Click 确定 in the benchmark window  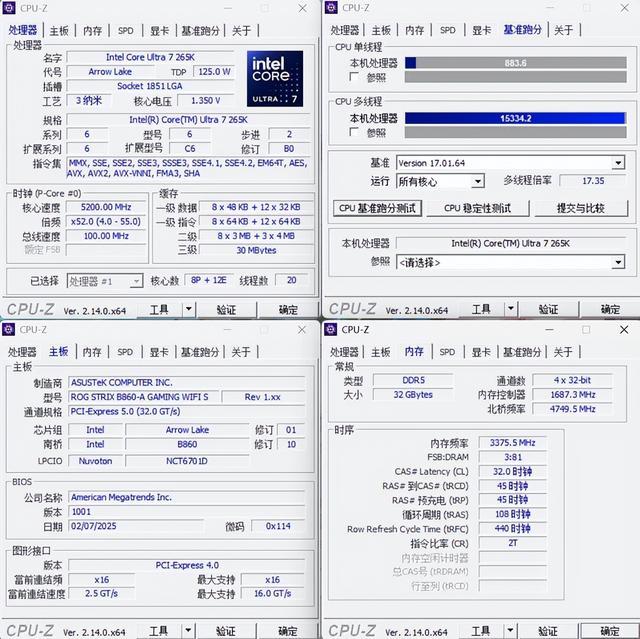click(610, 309)
